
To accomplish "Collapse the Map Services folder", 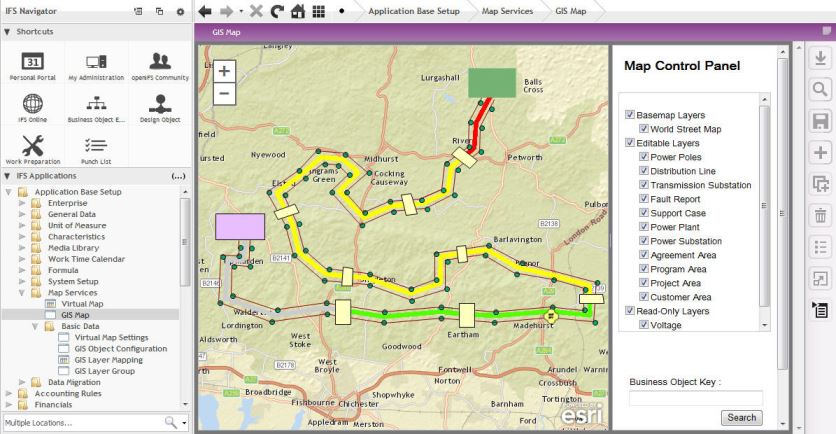I will (x=22, y=292).
